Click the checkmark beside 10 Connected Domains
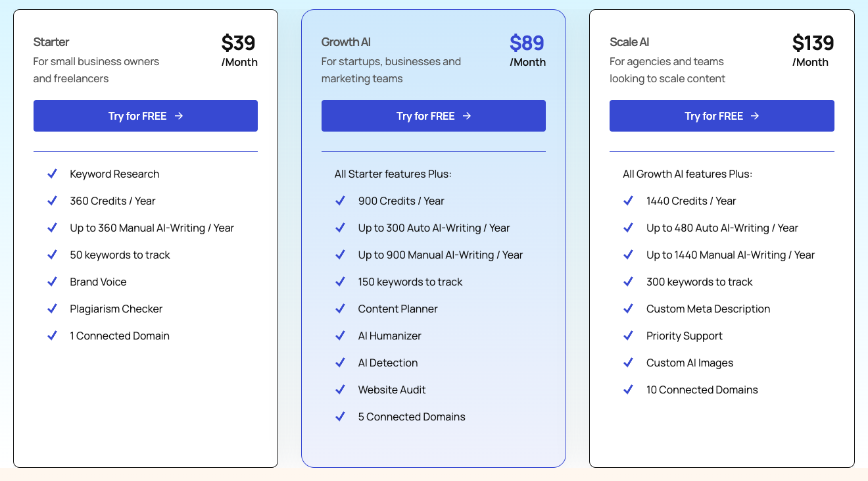 [x=628, y=390]
